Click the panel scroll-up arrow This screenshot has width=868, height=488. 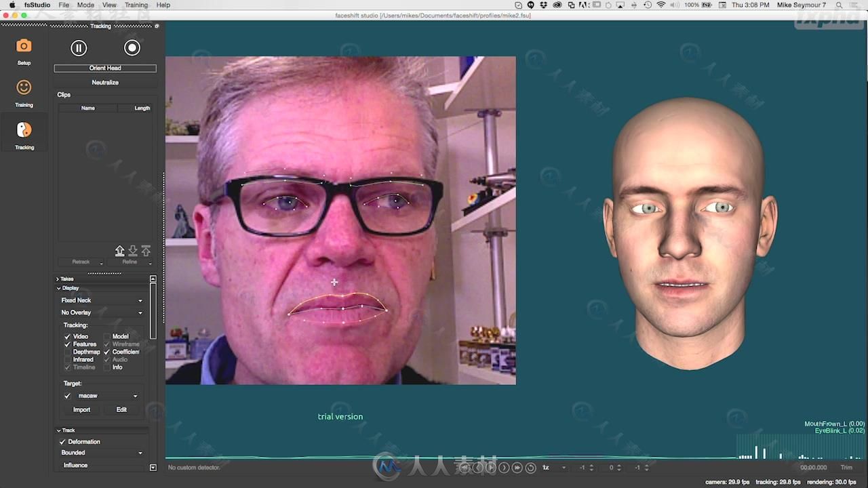coord(153,279)
